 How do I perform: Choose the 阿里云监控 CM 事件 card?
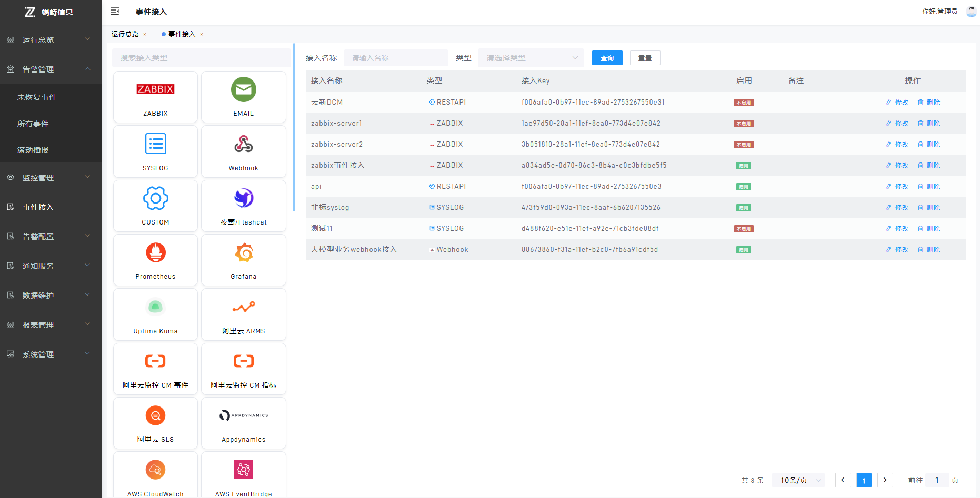pyautogui.click(x=155, y=369)
